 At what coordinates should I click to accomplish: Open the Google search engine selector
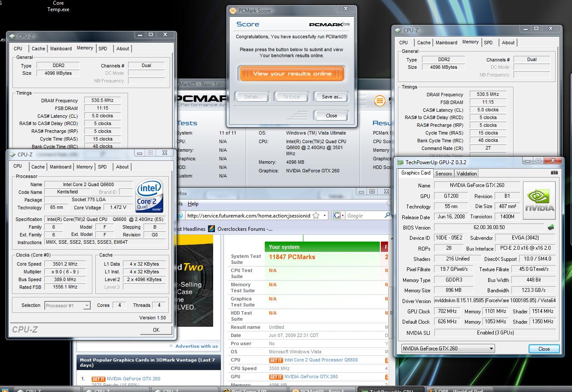point(339,216)
